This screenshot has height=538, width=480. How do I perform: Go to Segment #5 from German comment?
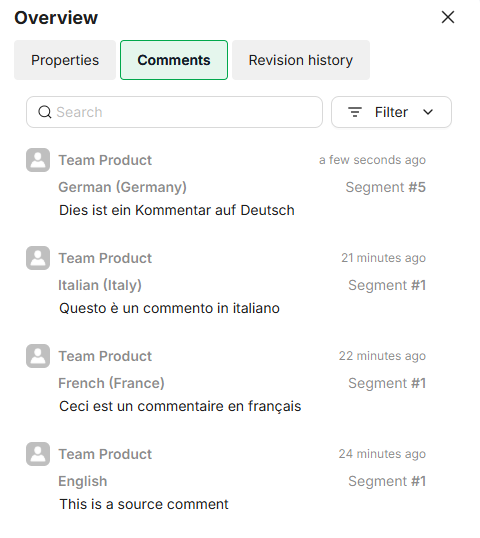coord(386,187)
